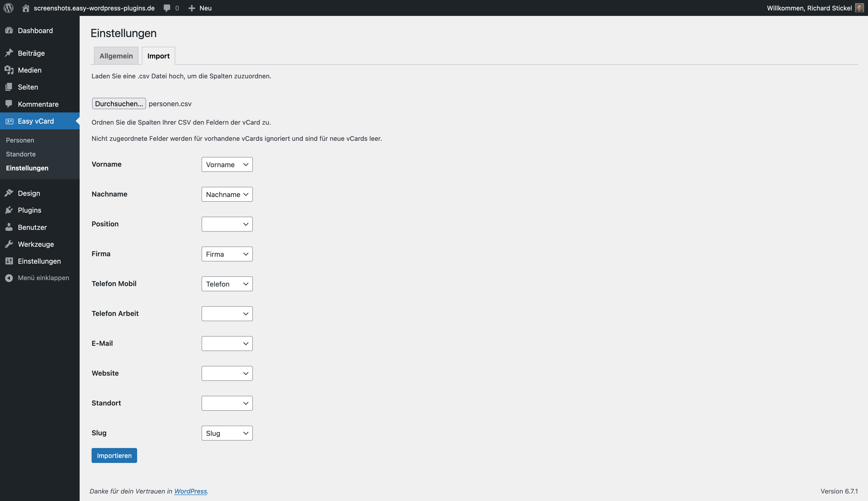The height and width of the screenshot is (501, 868).
Task: Click the Beiträge pin icon
Action: (9, 53)
